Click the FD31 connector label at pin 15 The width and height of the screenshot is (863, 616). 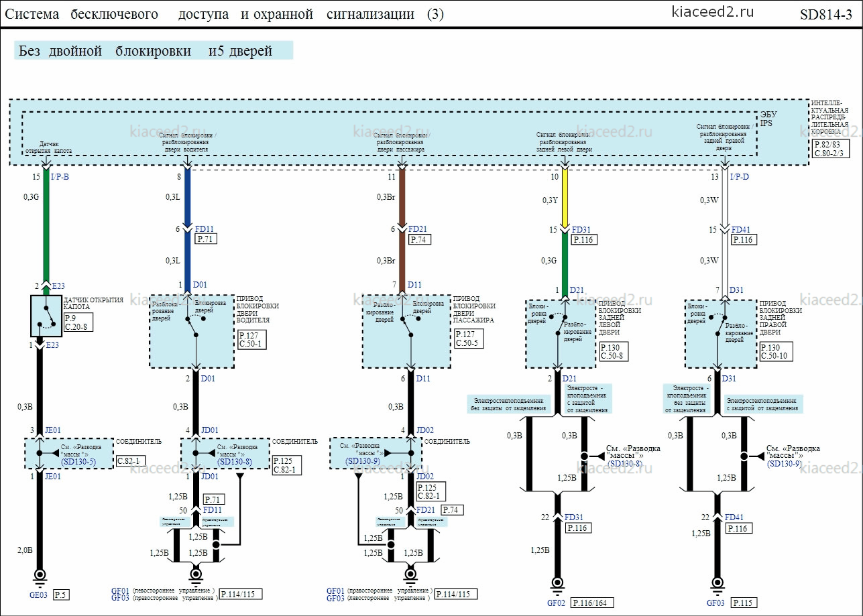coord(581,229)
